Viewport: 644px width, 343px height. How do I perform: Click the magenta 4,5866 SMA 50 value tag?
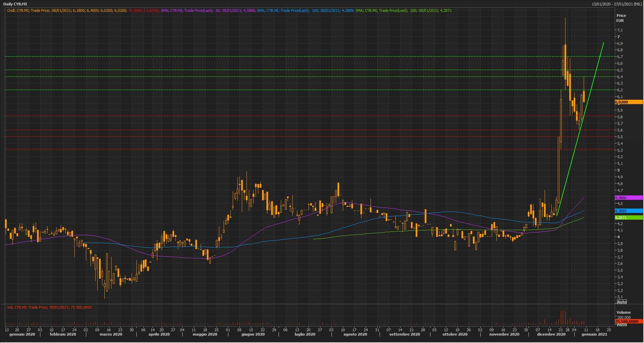coord(629,198)
